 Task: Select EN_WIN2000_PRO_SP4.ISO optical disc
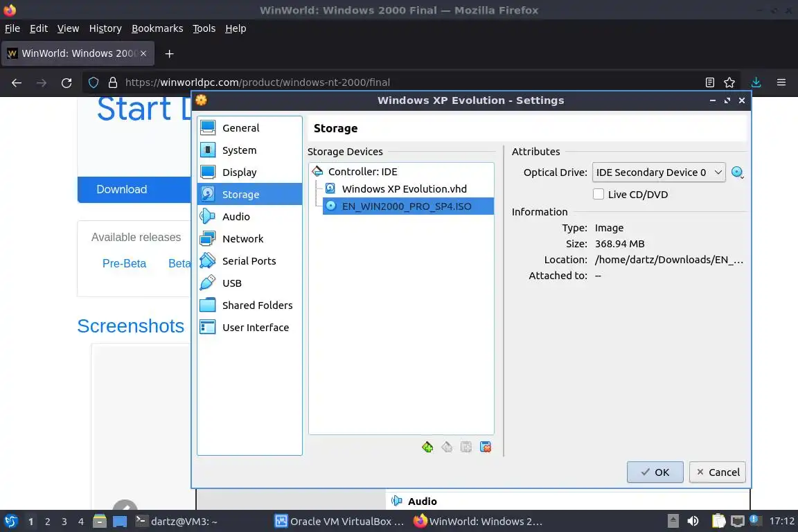[407, 206]
